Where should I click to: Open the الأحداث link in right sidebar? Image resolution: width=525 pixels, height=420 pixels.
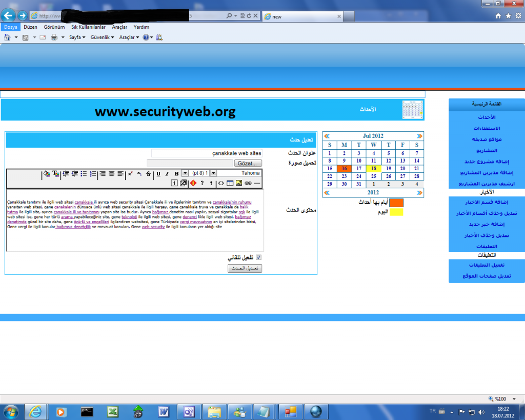487,117
